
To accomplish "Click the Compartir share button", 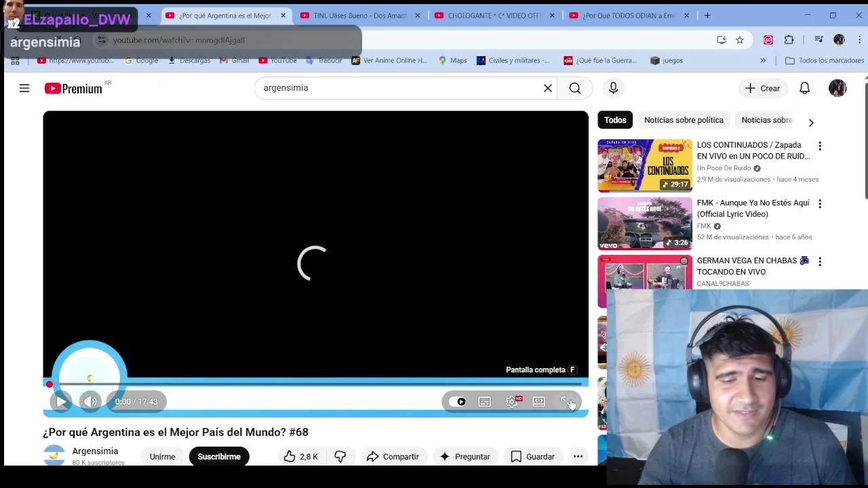I will coord(393,456).
